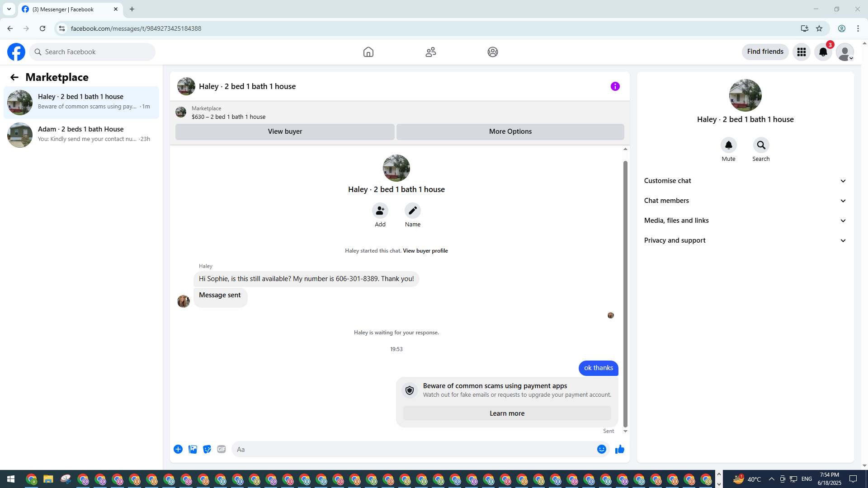The height and width of the screenshot is (488, 868).
Task: Close the Messenger browser tab
Action: point(116,9)
